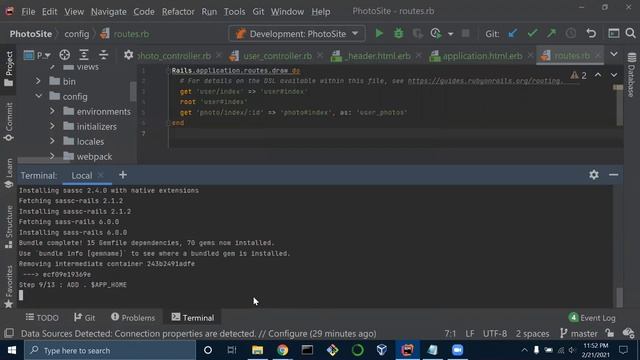Collapse the config folder
640x360 pixels.
(38, 96)
